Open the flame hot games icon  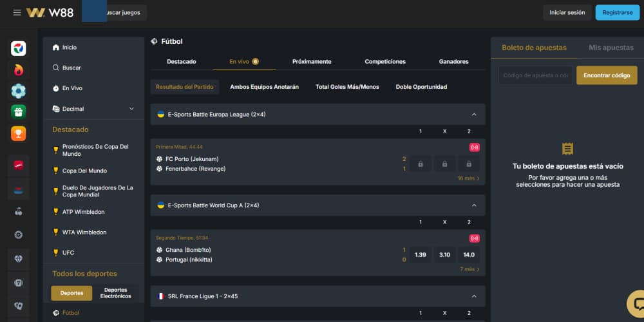(x=19, y=70)
